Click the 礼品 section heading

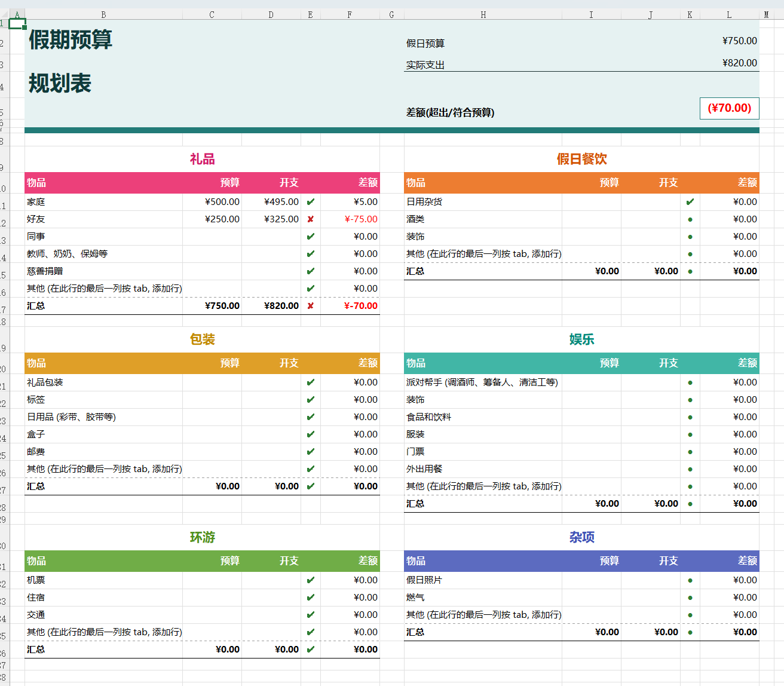202,159
